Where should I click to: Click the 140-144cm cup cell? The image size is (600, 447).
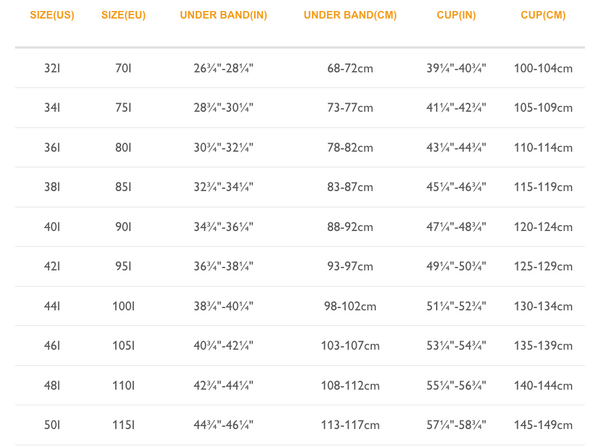[543, 385]
